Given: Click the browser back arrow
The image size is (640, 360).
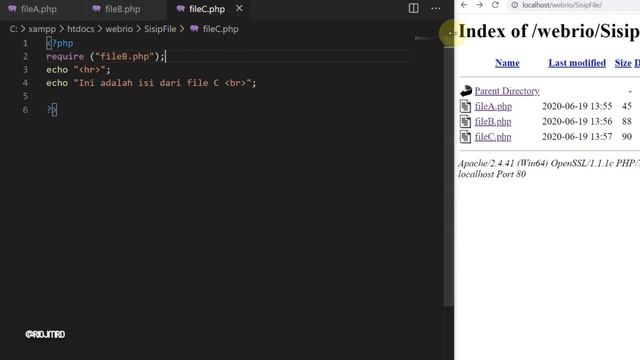Looking at the screenshot, I should pos(464,5).
